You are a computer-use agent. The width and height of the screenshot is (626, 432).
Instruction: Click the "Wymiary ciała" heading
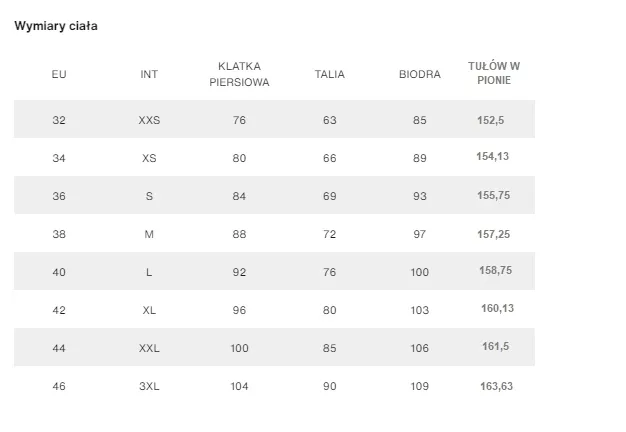coord(56,26)
